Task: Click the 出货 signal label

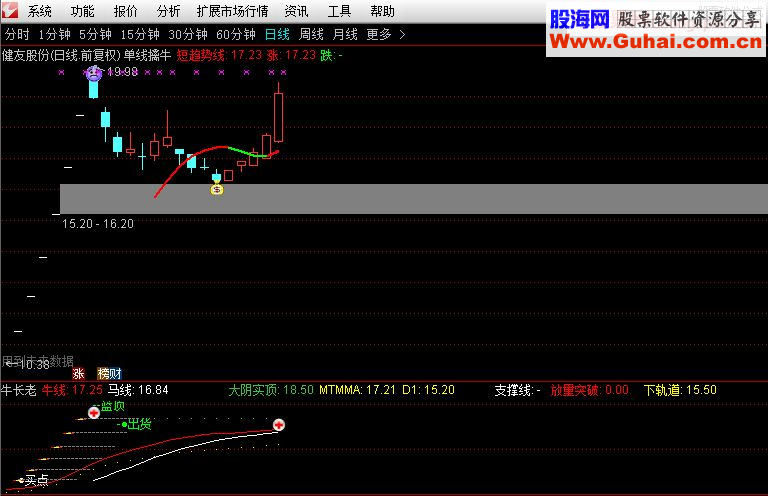Action: pyautogui.click(x=139, y=424)
